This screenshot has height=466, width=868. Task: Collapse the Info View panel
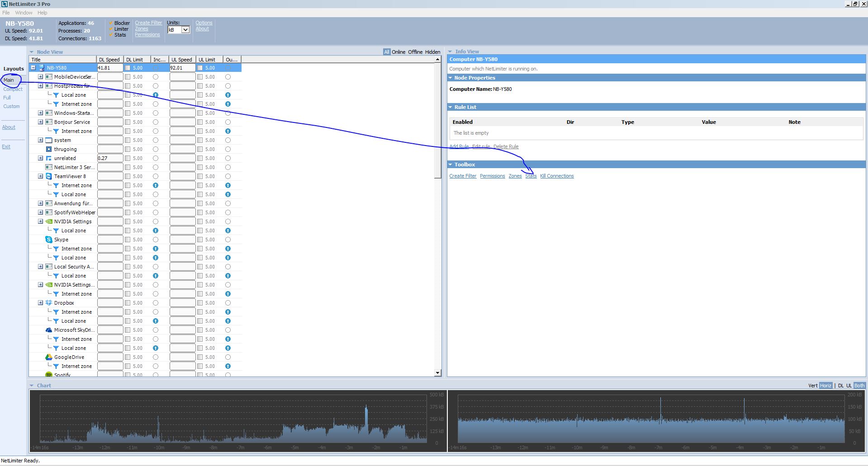click(x=450, y=52)
